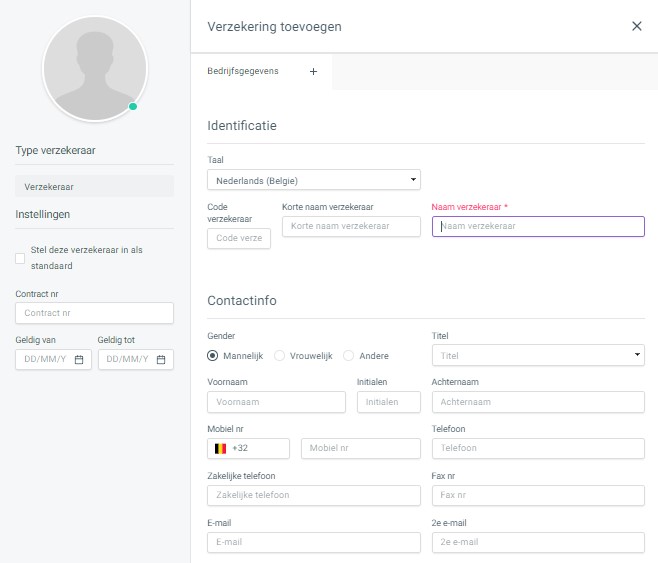
Task: Select the Andere gender option
Action: 348,356
